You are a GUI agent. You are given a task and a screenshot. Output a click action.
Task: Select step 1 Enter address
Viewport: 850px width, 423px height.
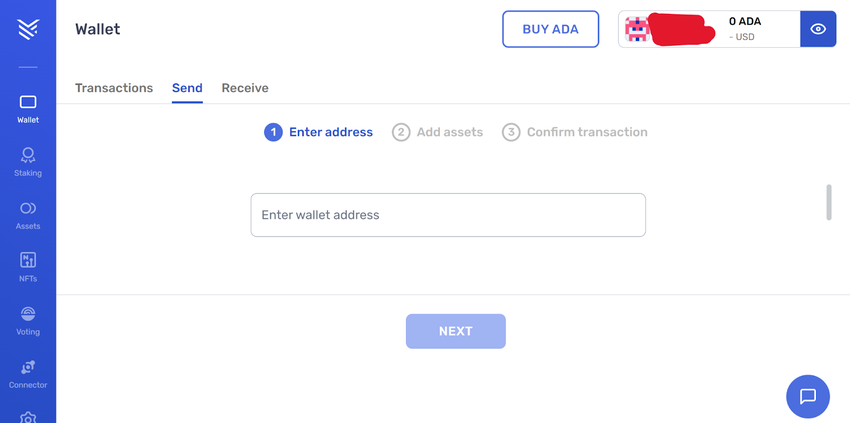[319, 132]
